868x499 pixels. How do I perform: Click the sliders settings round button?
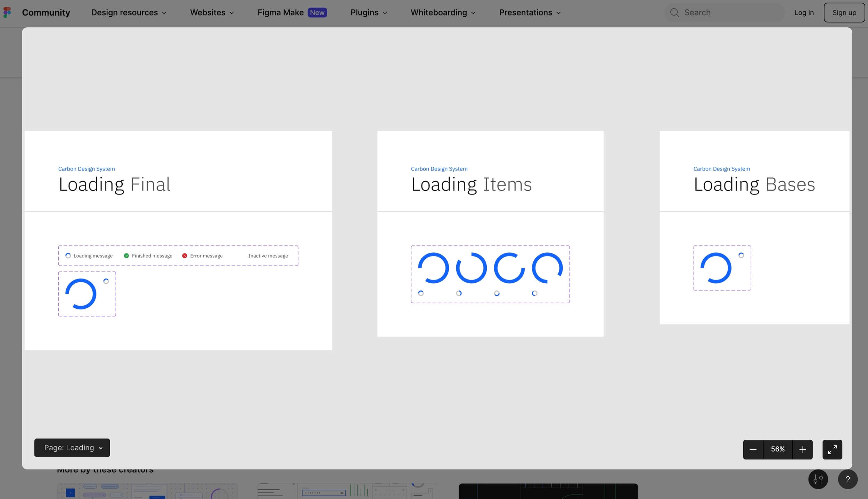pos(818,479)
